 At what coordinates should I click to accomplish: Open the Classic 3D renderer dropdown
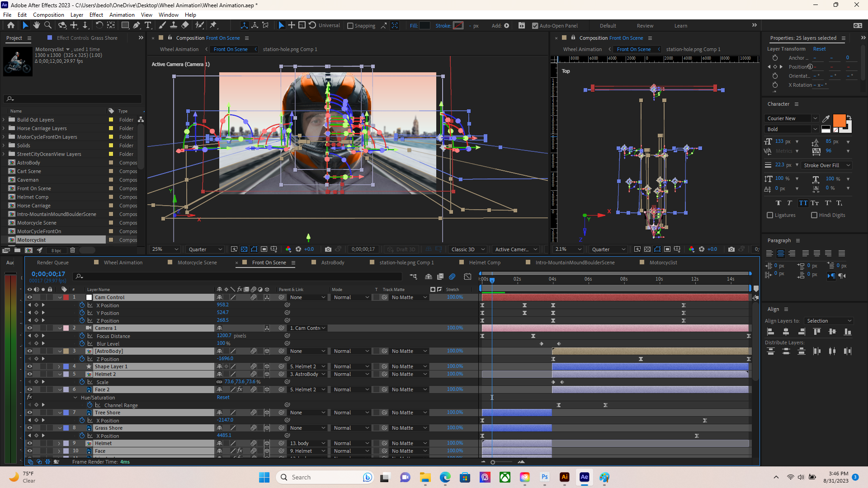[467, 249]
